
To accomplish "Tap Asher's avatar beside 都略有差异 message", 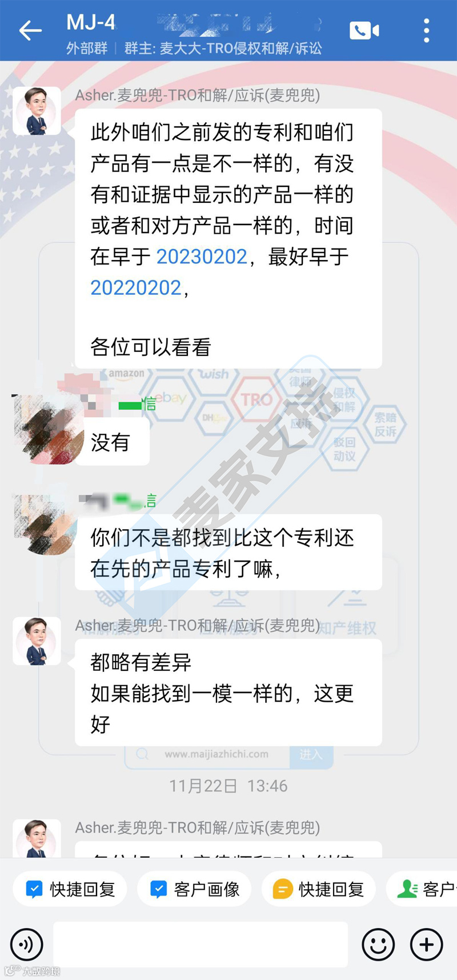I will coord(37,641).
